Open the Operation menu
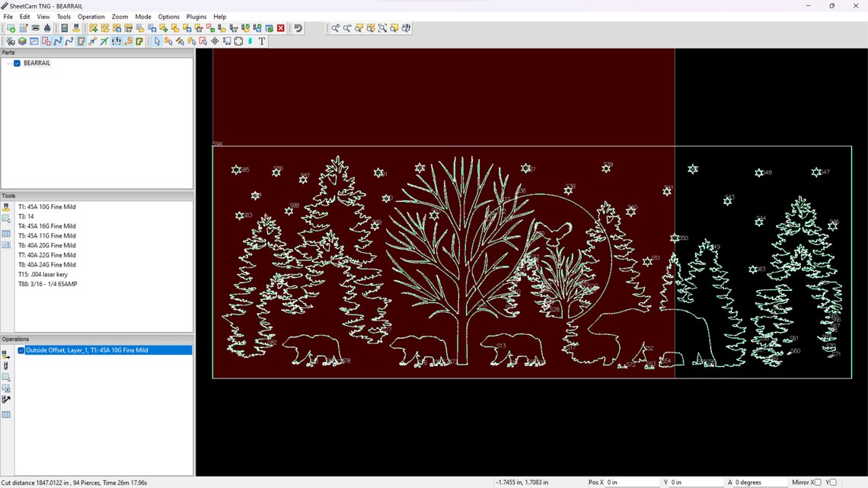The height and width of the screenshot is (488, 868). pyautogui.click(x=91, y=16)
